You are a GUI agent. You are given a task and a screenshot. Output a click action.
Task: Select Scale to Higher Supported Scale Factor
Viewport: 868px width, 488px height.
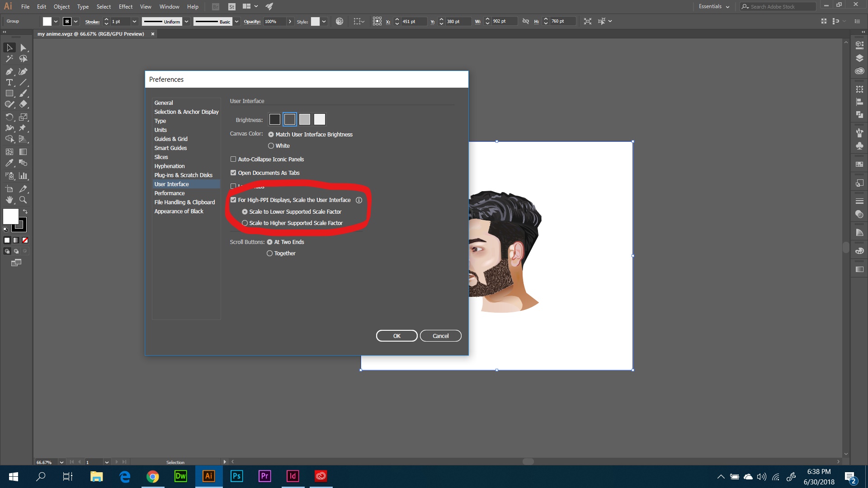[245, 223]
